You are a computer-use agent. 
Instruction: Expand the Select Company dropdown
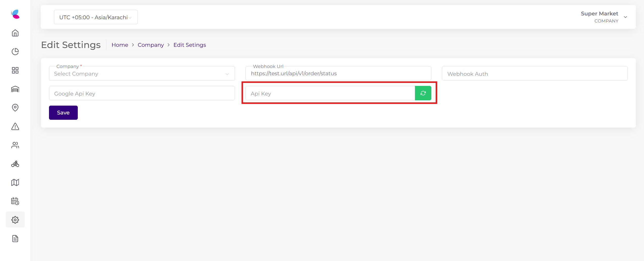point(141,74)
